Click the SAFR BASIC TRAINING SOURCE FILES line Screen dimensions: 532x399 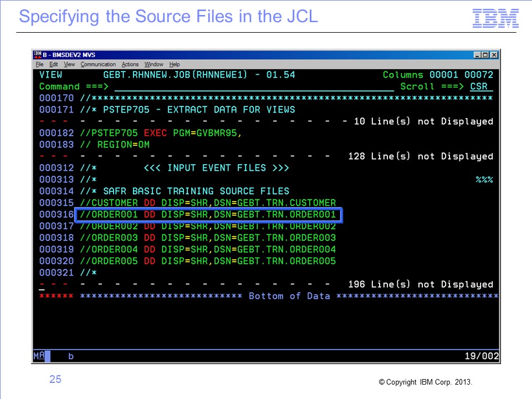tap(164, 191)
